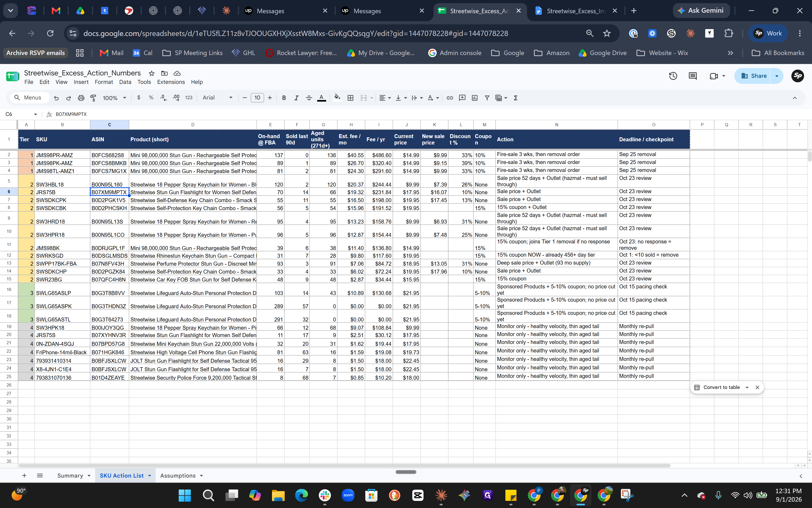812x508 pixels.
Task: Switch to the Summary sheet tab
Action: (x=70, y=475)
